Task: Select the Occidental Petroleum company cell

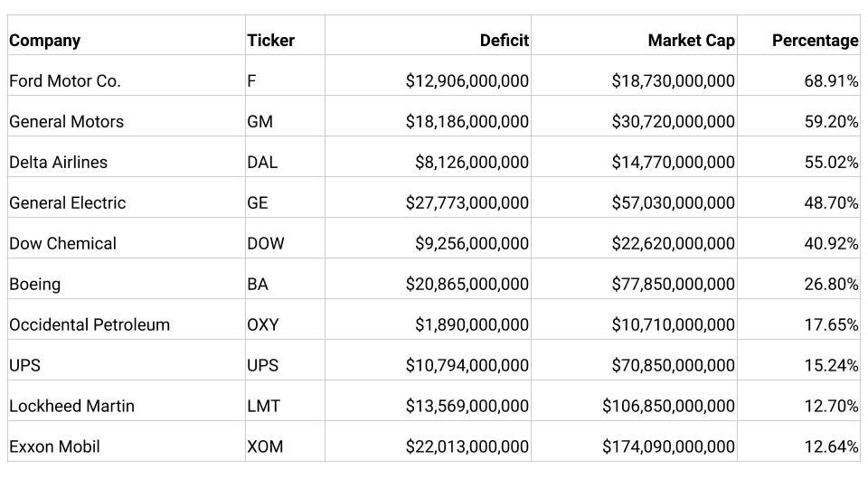Action: 90,325
